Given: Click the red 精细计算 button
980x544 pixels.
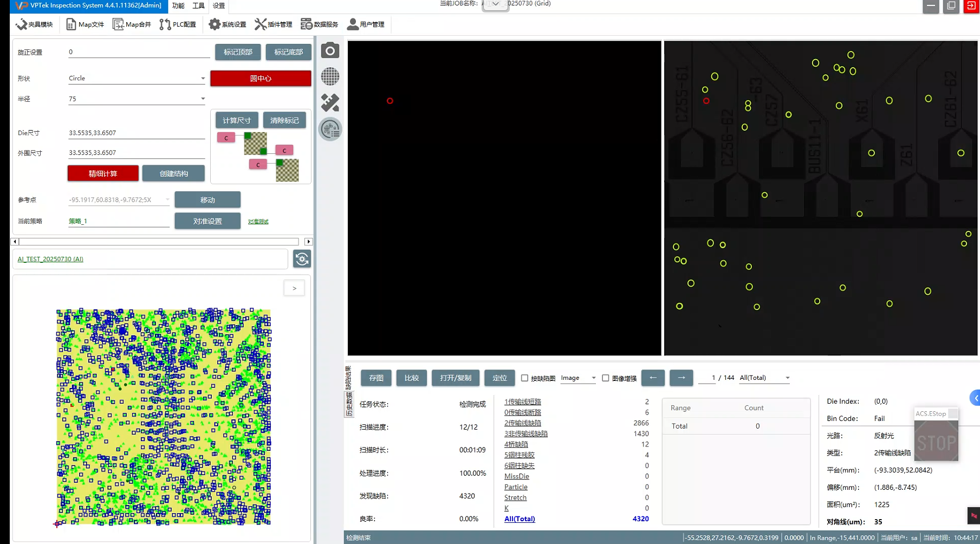Looking at the screenshot, I should click(x=103, y=173).
